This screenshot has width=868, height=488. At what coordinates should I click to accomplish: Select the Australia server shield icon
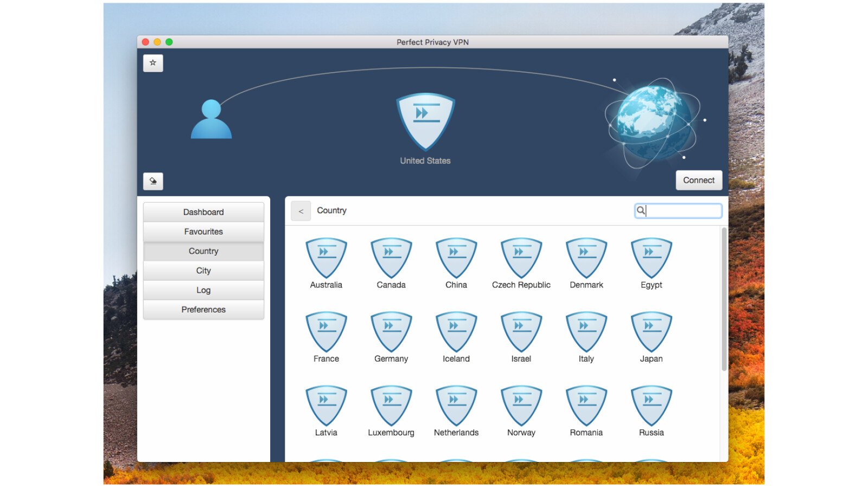326,258
